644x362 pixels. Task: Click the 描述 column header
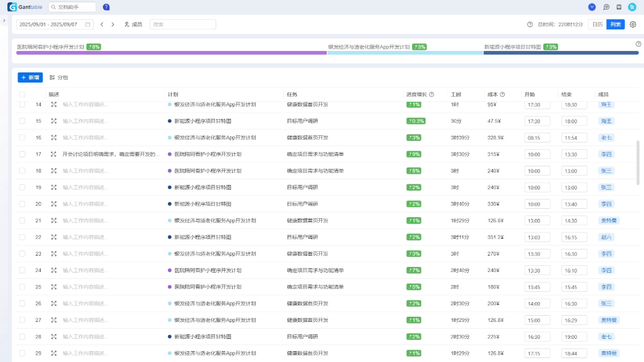pyautogui.click(x=54, y=94)
